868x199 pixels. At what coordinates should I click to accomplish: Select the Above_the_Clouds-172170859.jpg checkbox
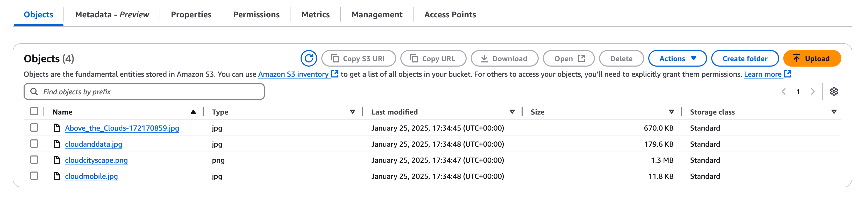tap(34, 128)
